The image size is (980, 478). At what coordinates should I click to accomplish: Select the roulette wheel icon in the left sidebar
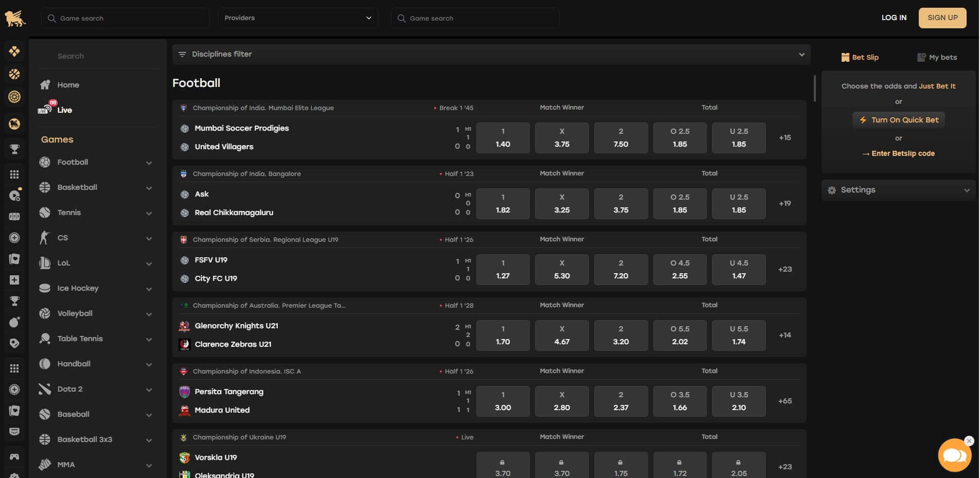[x=14, y=97]
